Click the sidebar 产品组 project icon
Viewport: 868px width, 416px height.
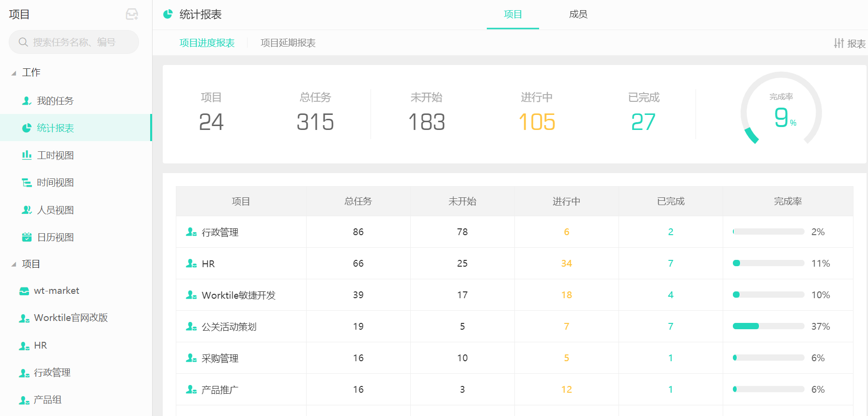pyautogui.click(x=24, y=400)
